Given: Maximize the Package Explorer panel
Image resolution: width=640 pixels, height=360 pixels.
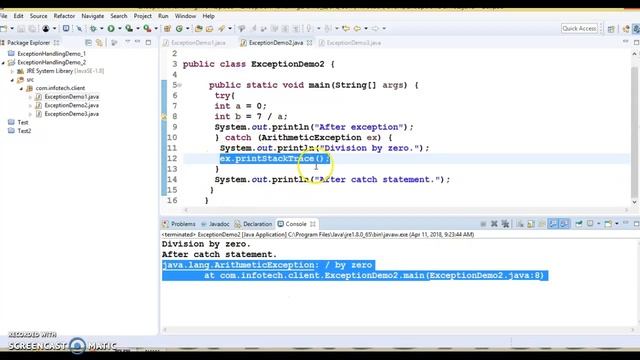Looking at the screenshot, I should click(148, 42).
